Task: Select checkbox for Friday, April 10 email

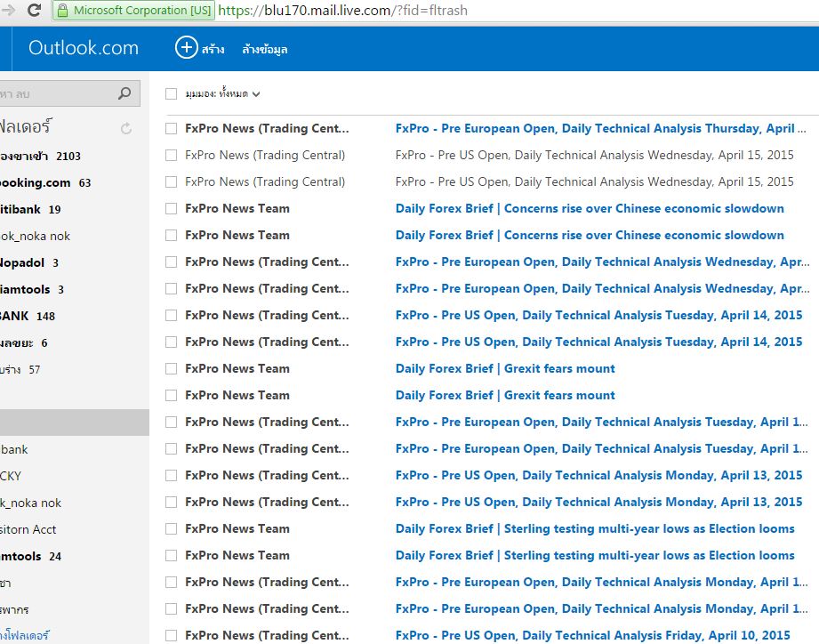Action: click(171, 635)
